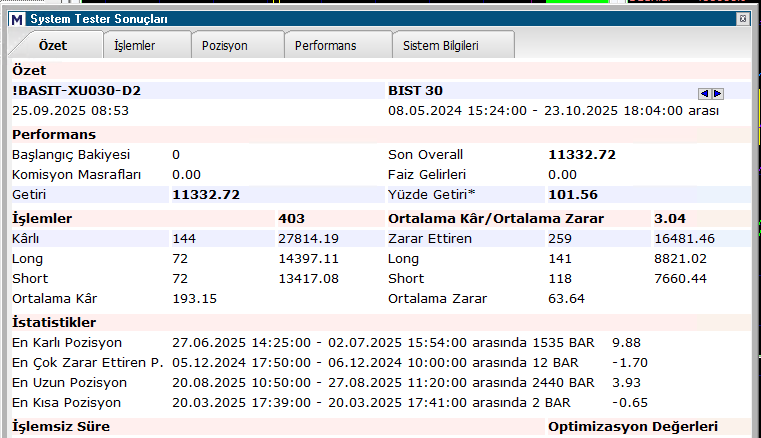
Task: Click the M application icon in title bar
Action: [17, 19]
